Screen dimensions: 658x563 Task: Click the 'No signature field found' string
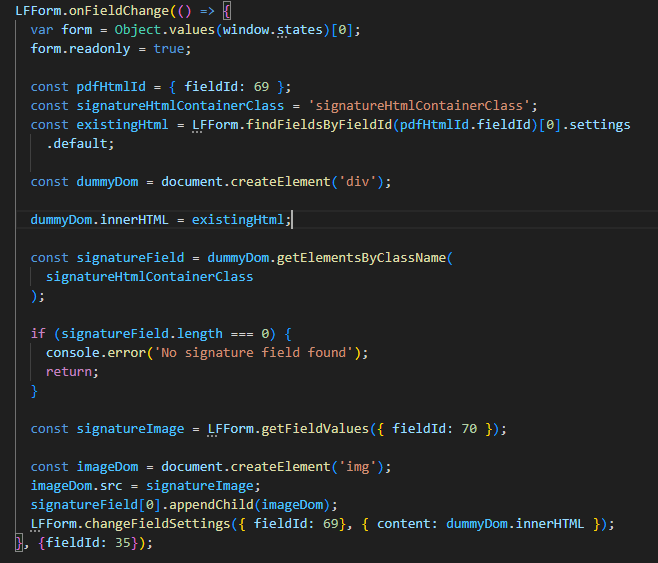click(253, 353)
